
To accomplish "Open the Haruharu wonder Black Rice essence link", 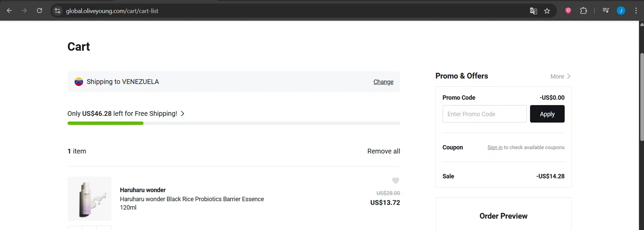I will click(x=191, y=199).
